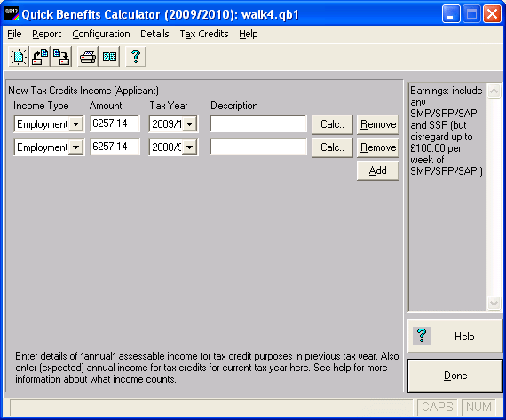Open the Details menu
Image resolution: width=506 pixels, height=420 pixels.
154,34
